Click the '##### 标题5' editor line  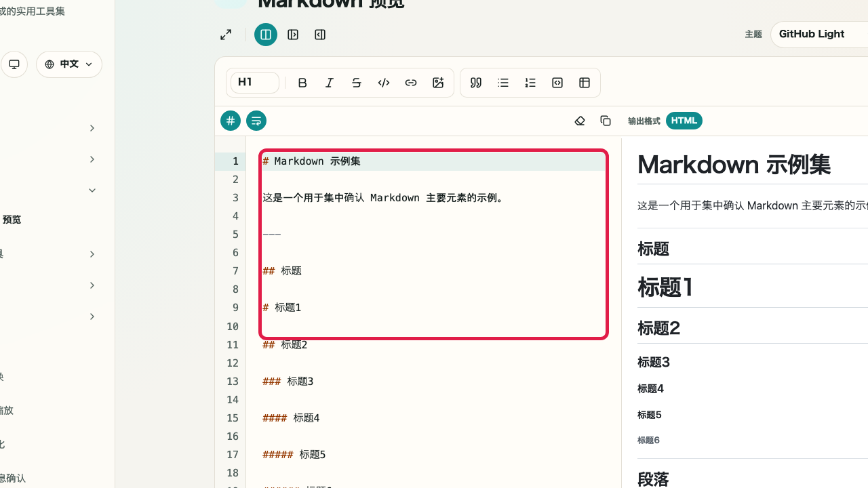pyautogui.click(x=294, y=455)
